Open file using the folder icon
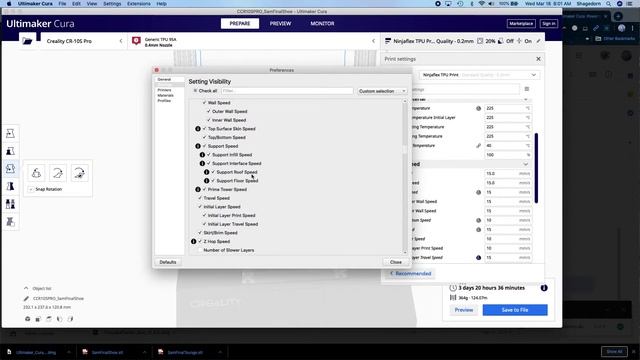This screenshot has height=360, width=640. point(27,41)
